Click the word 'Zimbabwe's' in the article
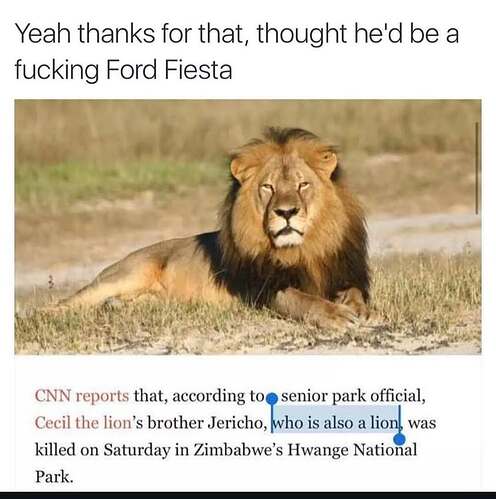The image size is (496, 499). click(x=238, y=450)
